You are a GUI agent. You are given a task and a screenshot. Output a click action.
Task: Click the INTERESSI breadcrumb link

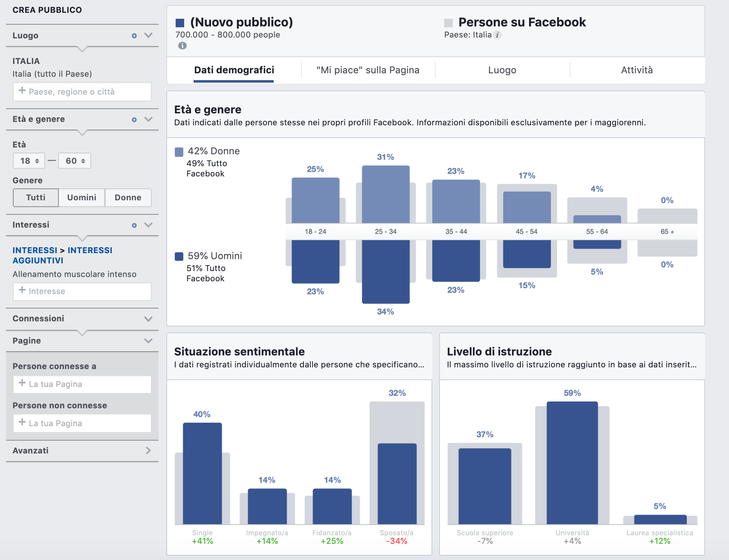coord(35,250)
